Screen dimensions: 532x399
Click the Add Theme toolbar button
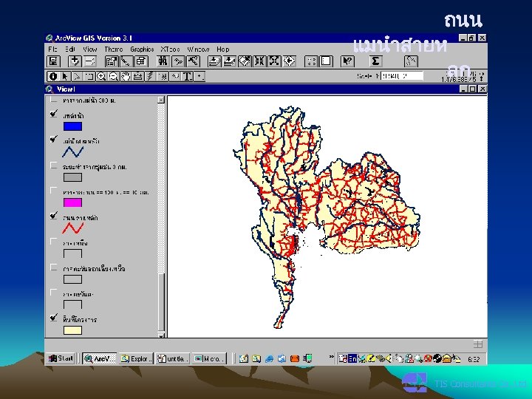[75, 61]
